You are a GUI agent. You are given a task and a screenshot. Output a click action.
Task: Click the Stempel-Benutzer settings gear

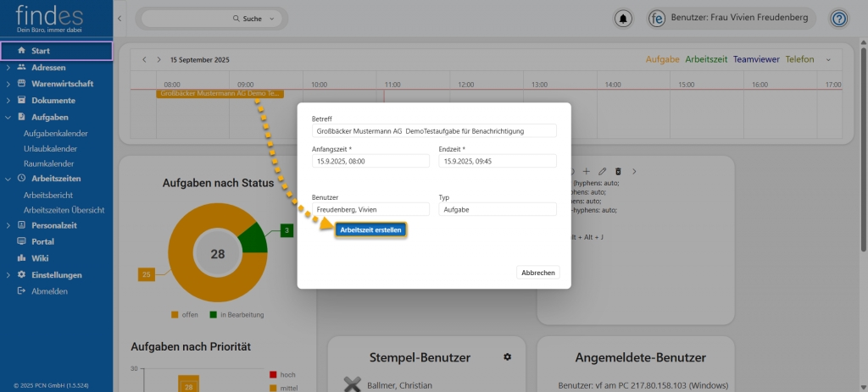click(x=508, y=357)
